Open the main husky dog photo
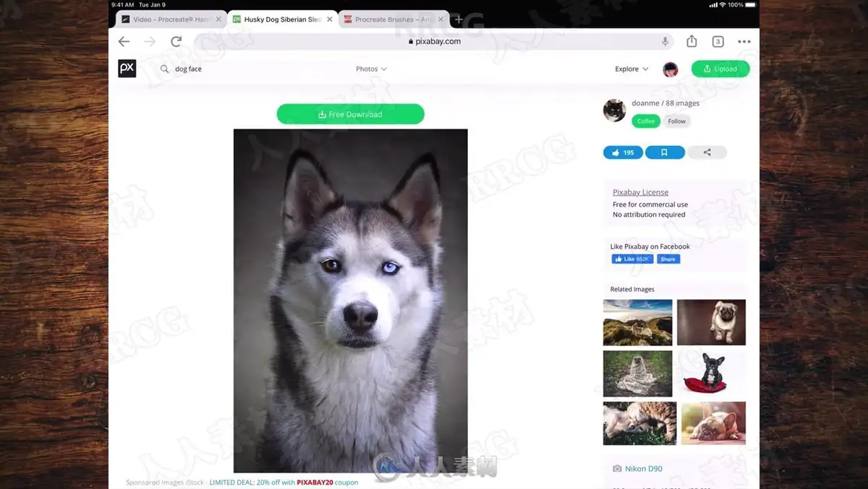 tap(350, 301)
